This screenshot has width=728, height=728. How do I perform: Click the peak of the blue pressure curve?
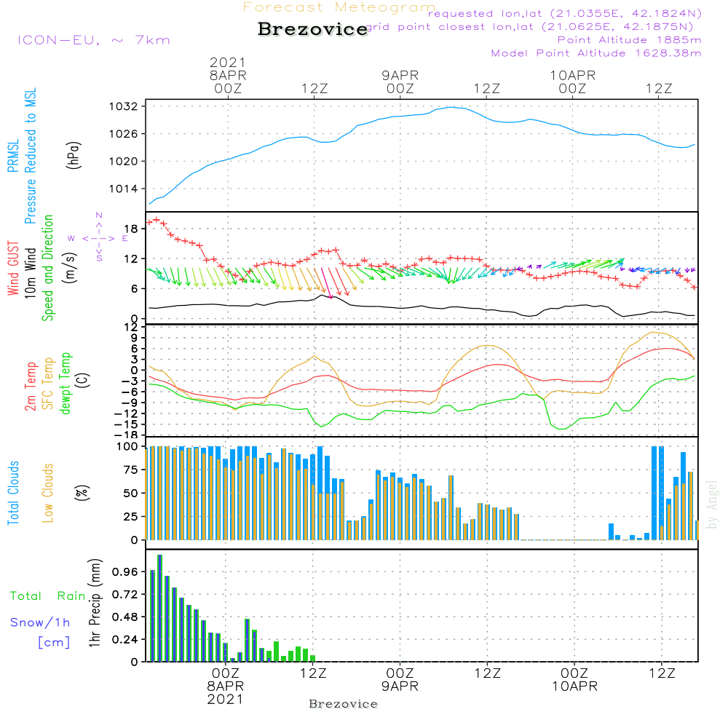[x=451, y=107]
